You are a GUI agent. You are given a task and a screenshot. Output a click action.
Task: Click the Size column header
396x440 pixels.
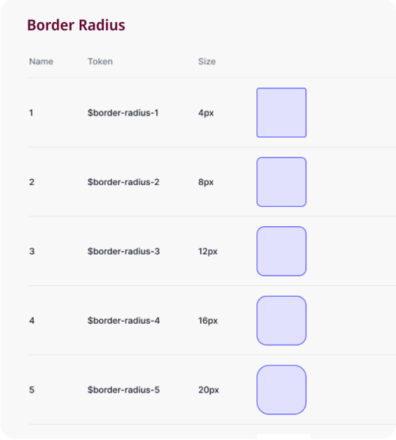click(x=207, y=62)
